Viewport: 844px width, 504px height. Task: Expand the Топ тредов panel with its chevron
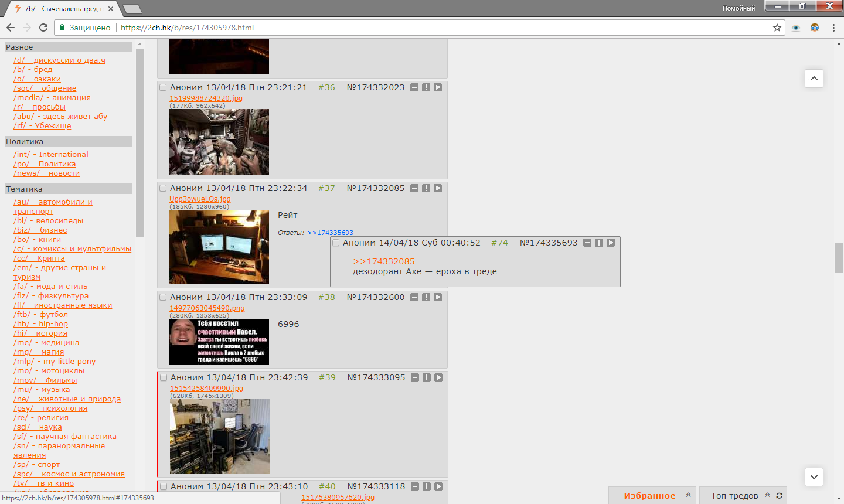767,495
